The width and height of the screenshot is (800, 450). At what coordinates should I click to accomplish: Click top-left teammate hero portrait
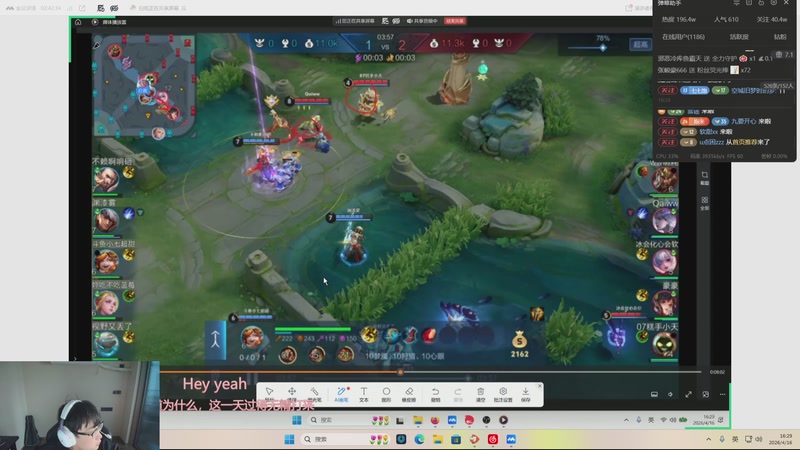tap(106, 179)
